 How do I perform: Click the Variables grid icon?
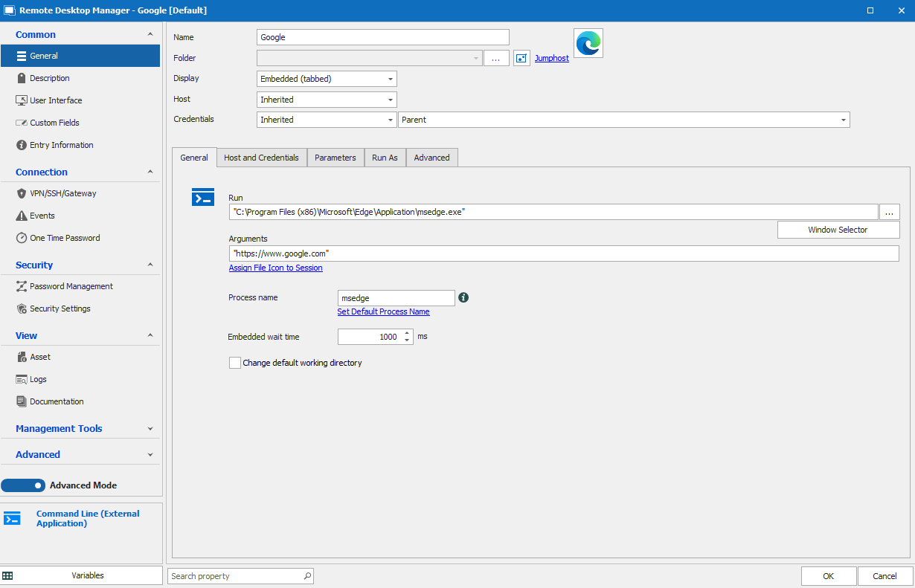7,575
